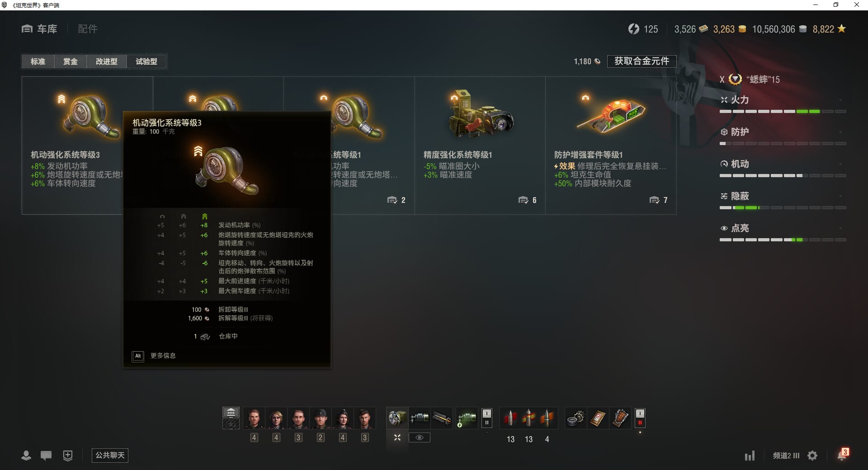Open the barracks building icon
868x470 pixels.
[x=231, y=413]
